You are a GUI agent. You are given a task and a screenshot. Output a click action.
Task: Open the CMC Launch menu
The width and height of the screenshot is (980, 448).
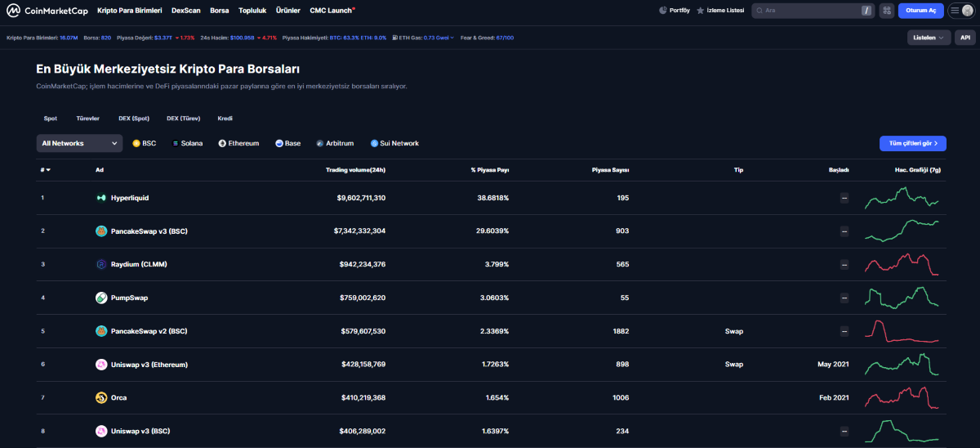(332, 11)
